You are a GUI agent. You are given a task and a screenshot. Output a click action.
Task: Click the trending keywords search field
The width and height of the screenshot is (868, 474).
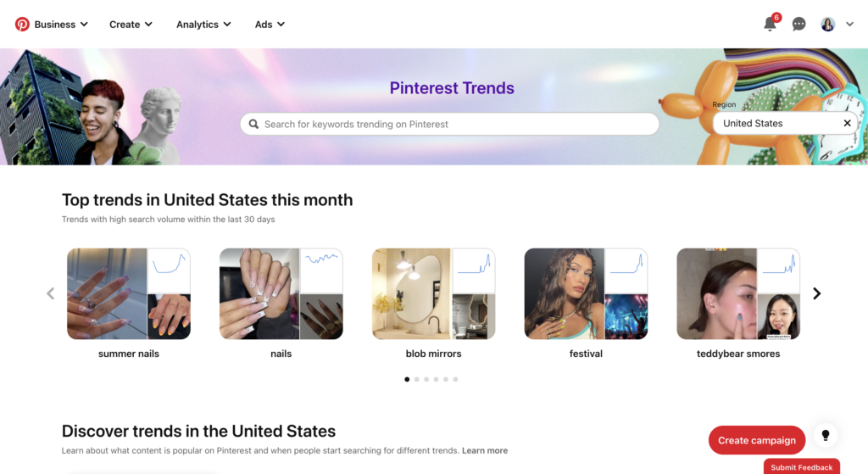tap(449, 124)
